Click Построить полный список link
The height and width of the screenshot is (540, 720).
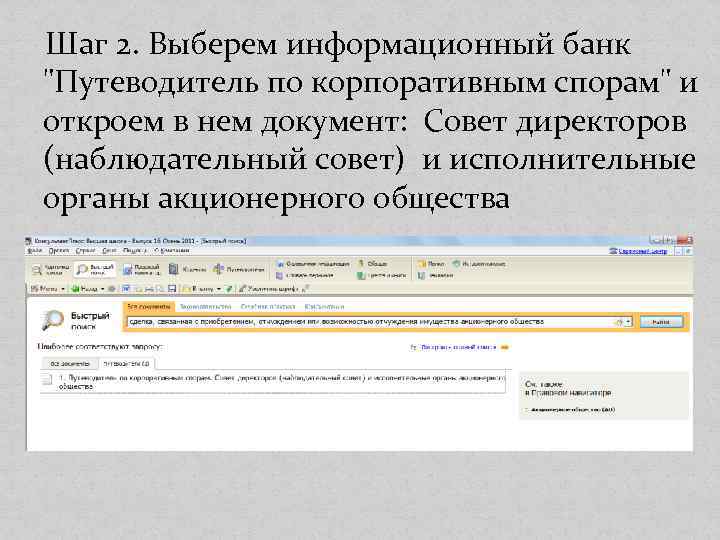(458, 348)
